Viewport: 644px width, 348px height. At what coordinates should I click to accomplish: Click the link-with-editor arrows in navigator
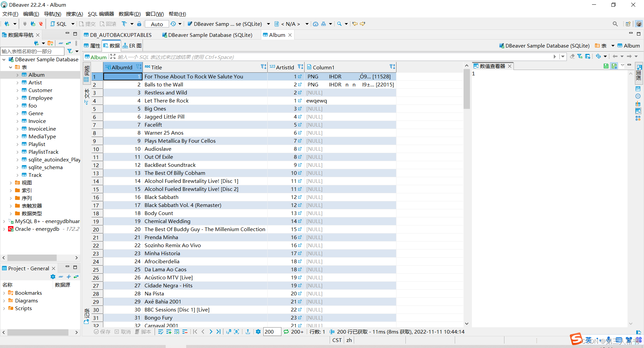point(68,43)
